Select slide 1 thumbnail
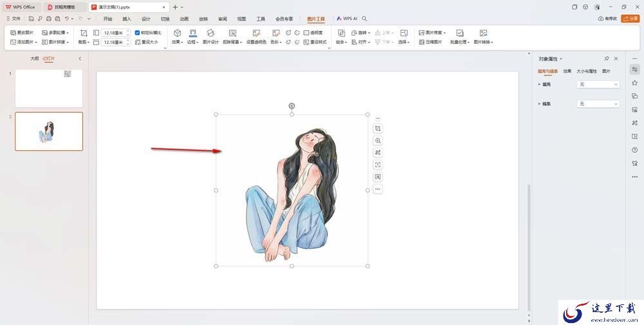Screen dimensions: 644x325 (x=49, y=88)
